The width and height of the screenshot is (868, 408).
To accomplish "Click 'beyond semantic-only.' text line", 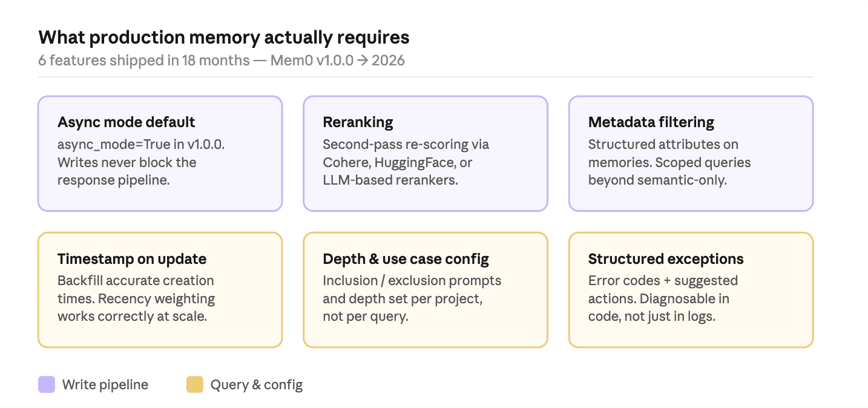I will 657,180.
